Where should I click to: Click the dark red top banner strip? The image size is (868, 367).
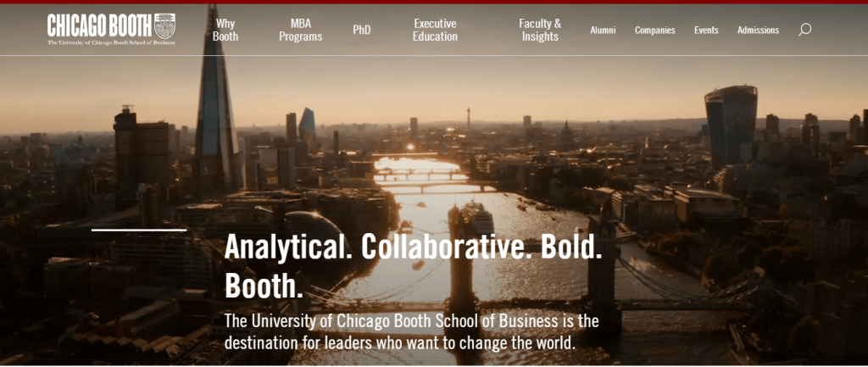pos(434,2)
